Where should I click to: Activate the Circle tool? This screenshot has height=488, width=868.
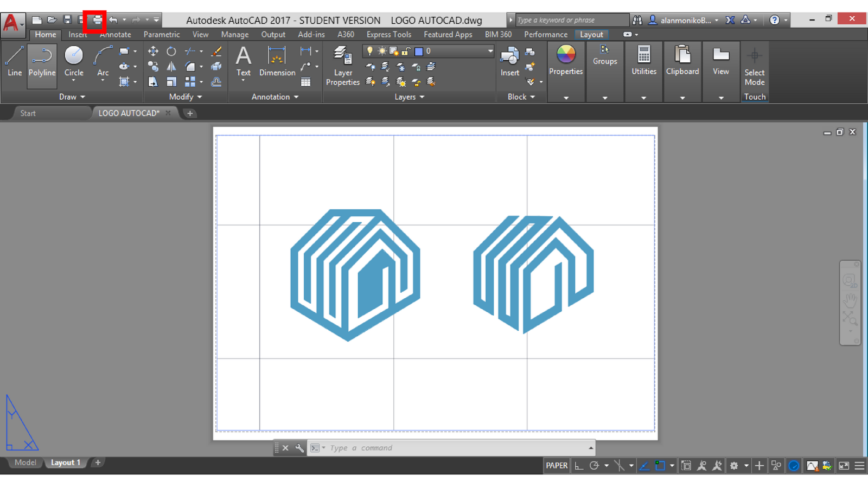point(73,60)
